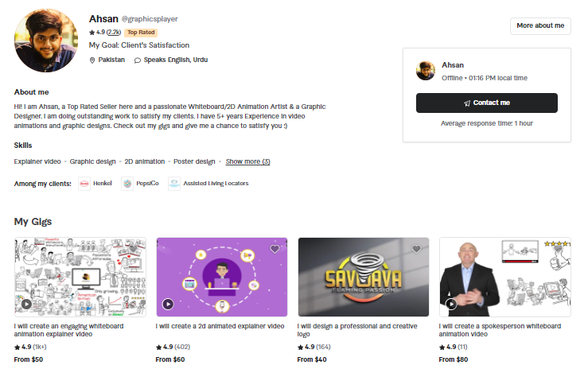Click the Contact me button
588x365 pixels.
click(487, 103)
